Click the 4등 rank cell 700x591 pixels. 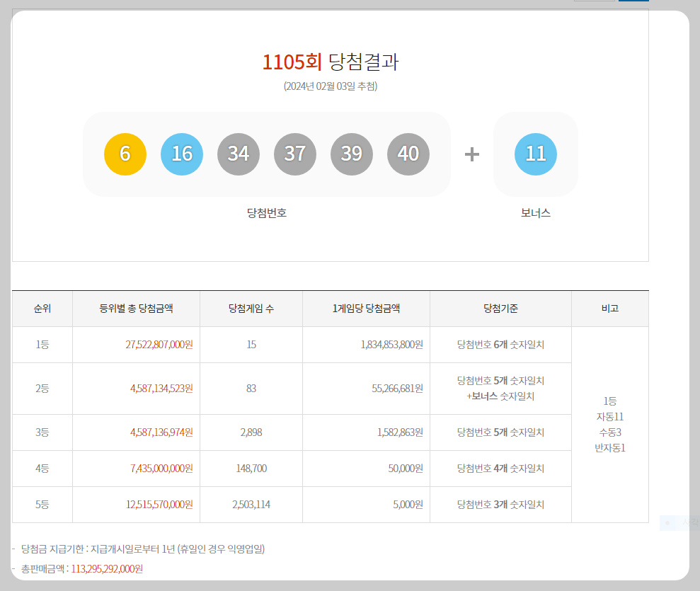click(42, 469)
